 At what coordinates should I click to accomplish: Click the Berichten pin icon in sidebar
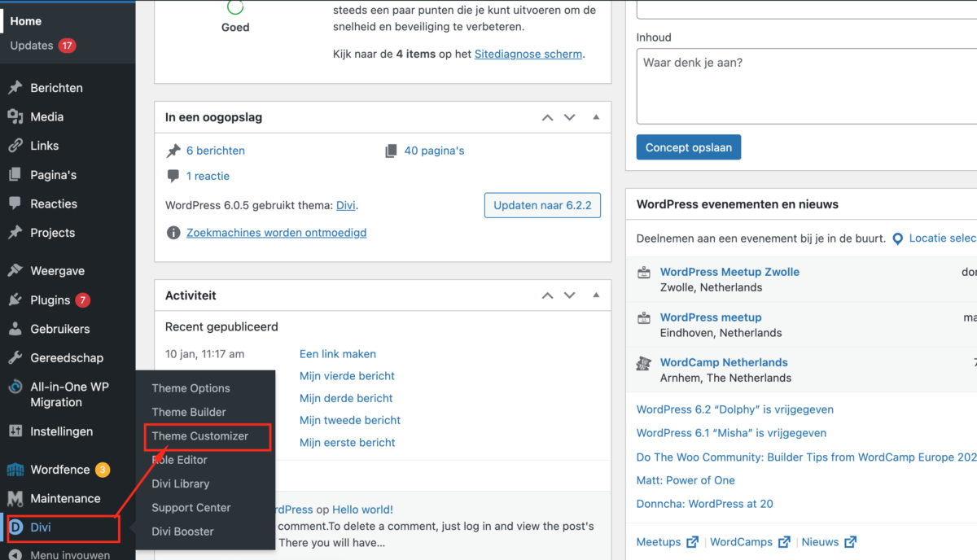click(x=15, y=88)
